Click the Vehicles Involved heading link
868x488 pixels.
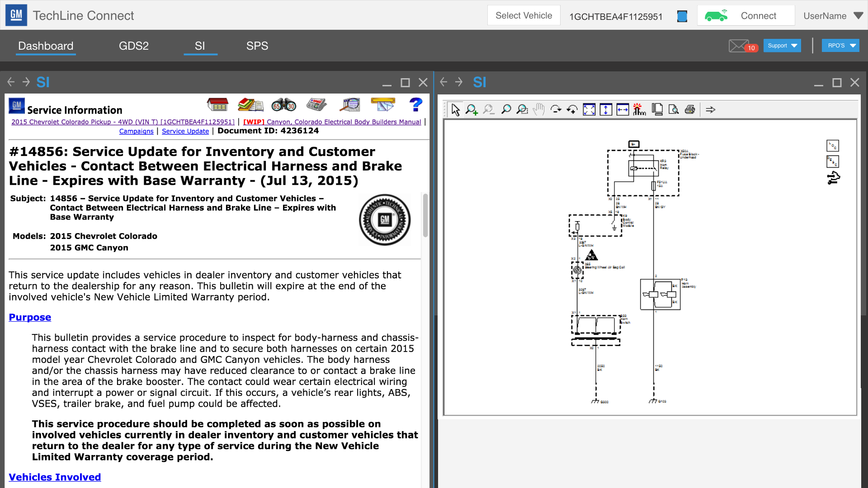pyautogui.click(x=55, y=477)
